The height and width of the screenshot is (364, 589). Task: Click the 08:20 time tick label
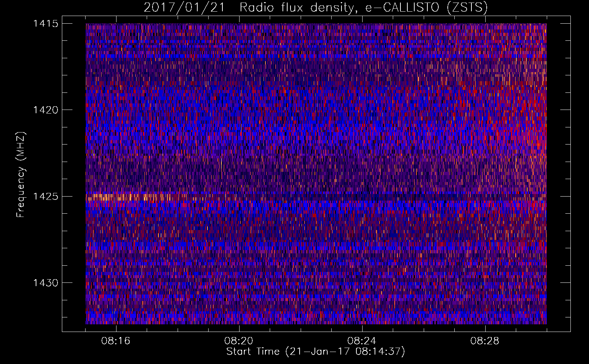[239, 341]
